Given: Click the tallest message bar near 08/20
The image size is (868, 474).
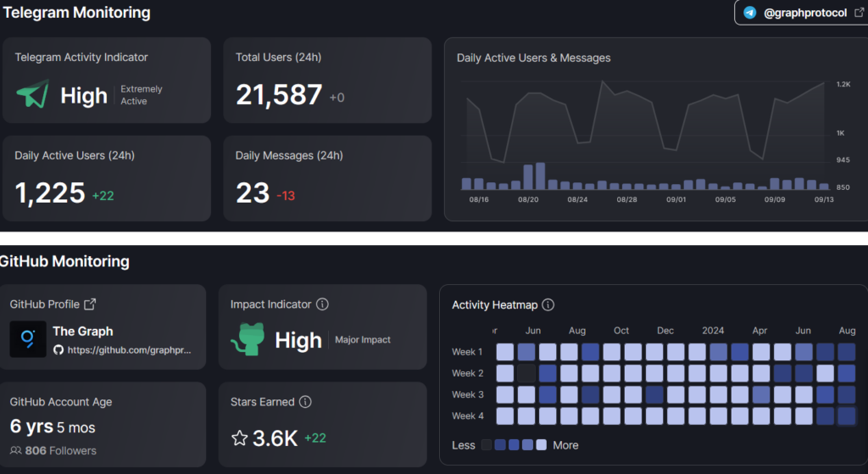Looking at the screenshot, I should (540, 176).
